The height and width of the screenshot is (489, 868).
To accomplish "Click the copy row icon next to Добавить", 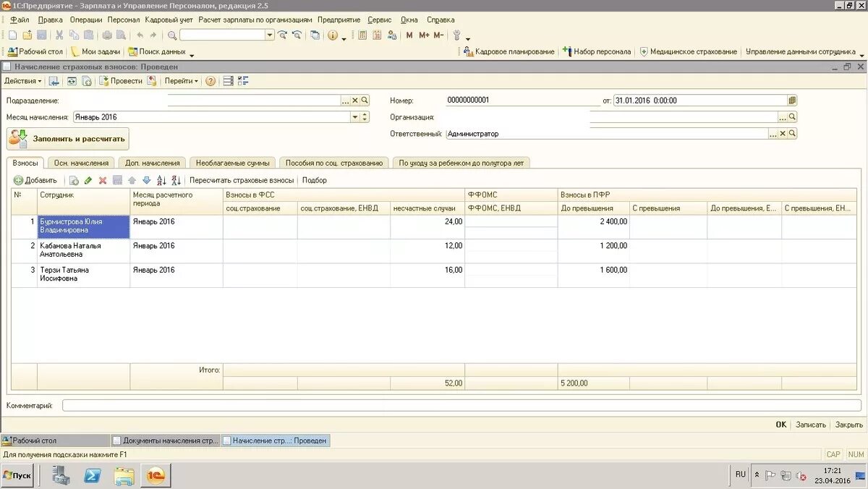I will (74, 180).
